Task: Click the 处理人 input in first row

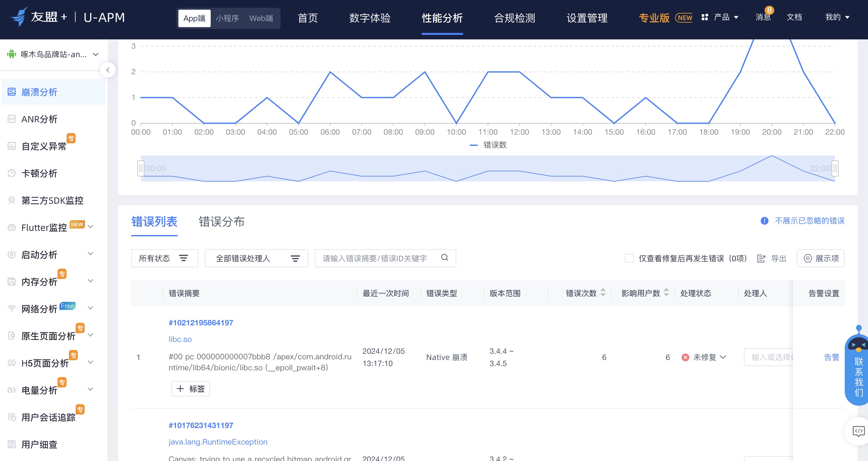Action: pyautogui.click(x=768, y=357)
